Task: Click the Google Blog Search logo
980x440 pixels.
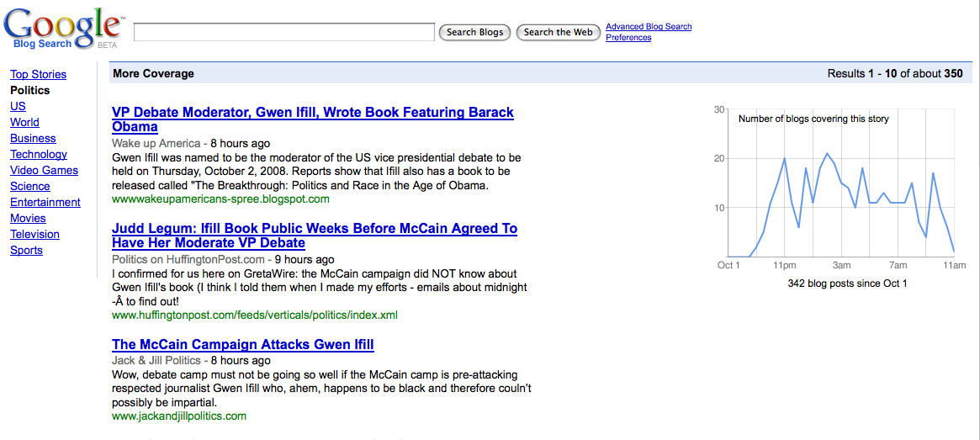Action: 62,29
